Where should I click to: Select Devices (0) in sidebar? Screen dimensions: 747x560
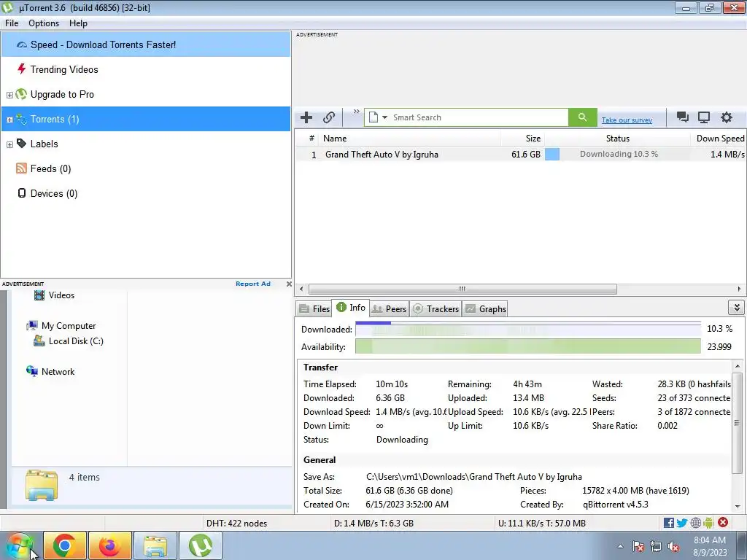coord(146,193)
